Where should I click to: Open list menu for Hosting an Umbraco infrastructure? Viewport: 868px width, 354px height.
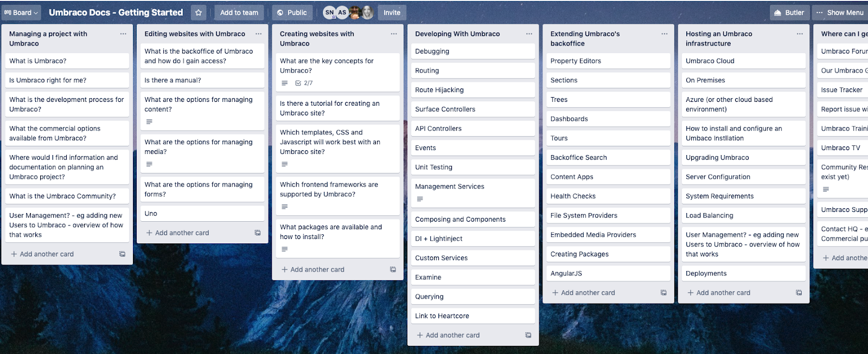point(800,34)
